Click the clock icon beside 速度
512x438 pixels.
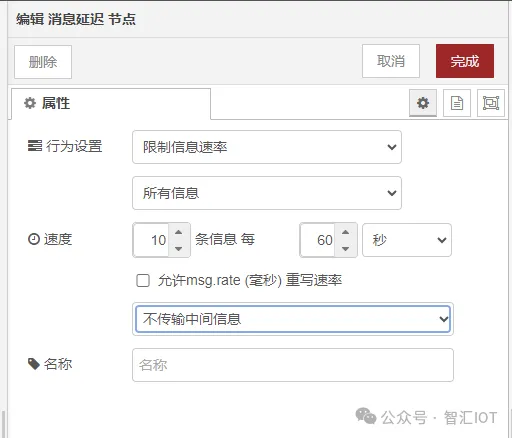(x=34, y=239)
